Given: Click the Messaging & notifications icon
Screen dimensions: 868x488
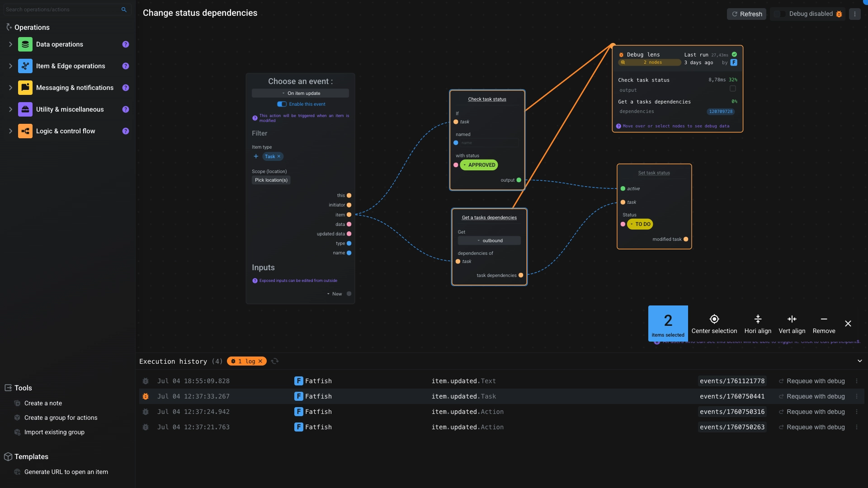Looking at the screenshot, I should 25,88.
